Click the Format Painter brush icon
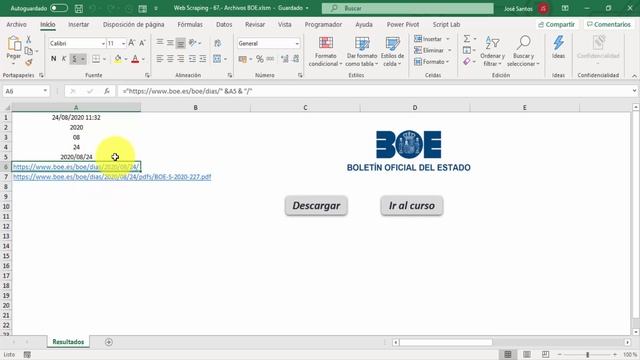 29,62
